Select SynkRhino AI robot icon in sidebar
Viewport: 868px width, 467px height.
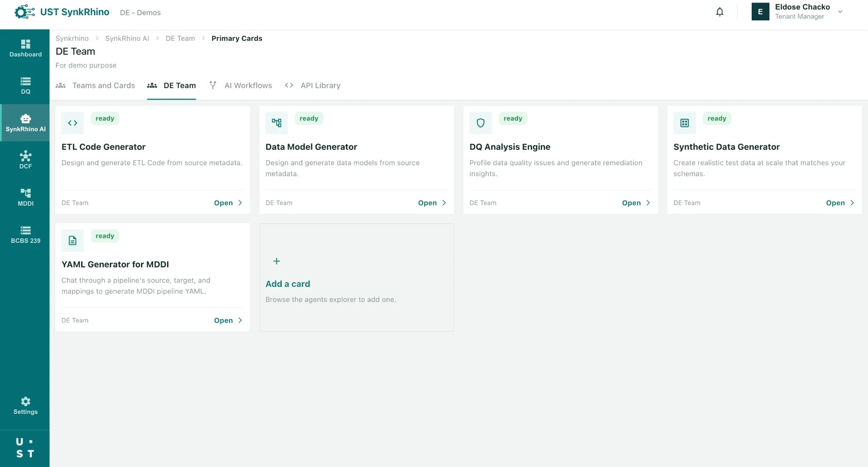click(x=26, y=118)
